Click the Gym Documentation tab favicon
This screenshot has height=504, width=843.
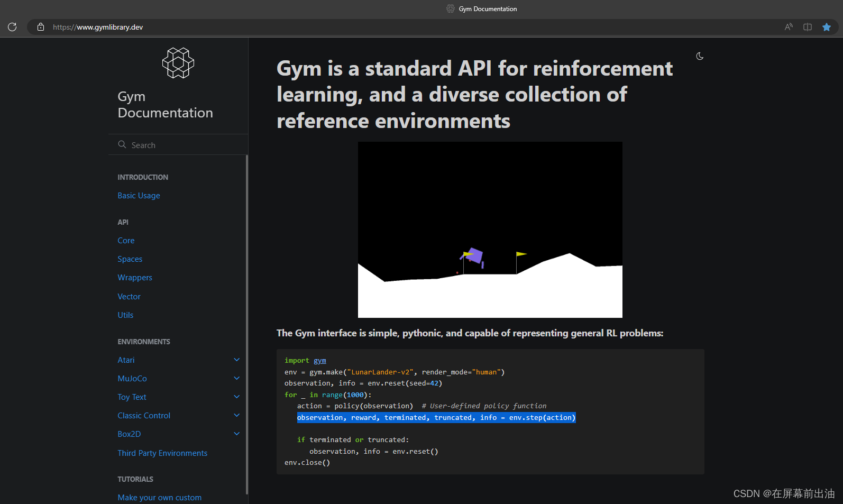pos(451,8)
